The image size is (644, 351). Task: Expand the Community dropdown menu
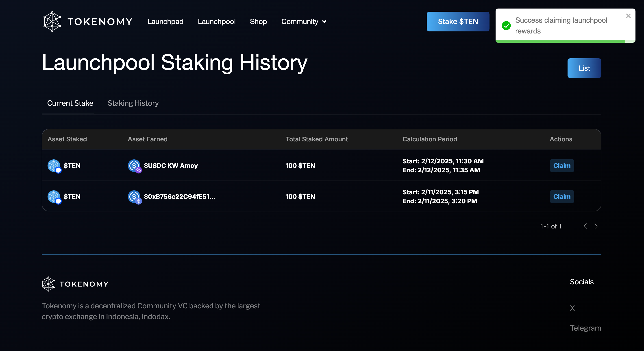tap(304, 22)
